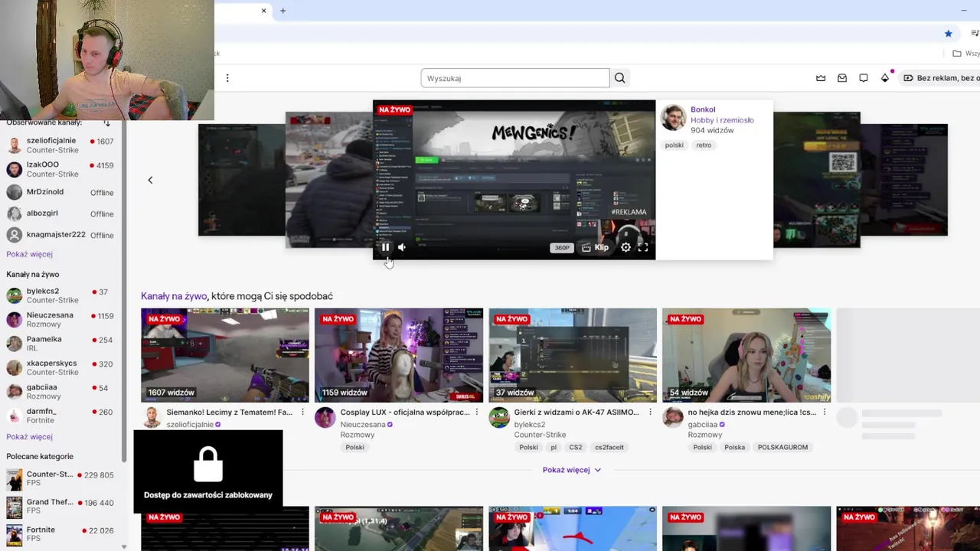Open Kanały na żywo heading link
980x551 pixels.
(x=174, y=296)
